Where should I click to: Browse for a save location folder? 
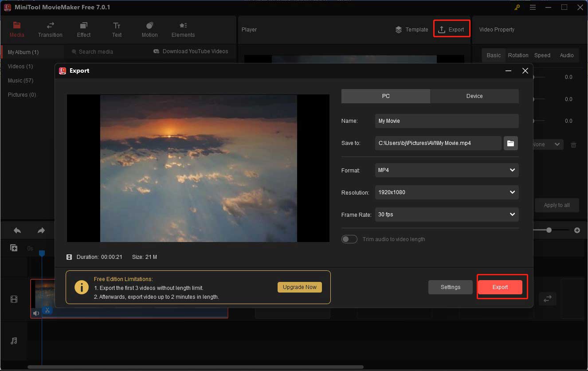[x=510, y=143]
